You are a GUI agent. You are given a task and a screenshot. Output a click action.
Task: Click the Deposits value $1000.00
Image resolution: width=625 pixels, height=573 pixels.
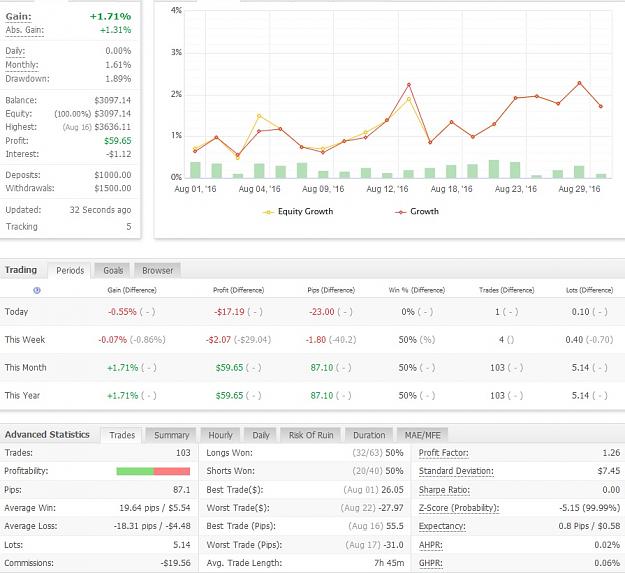112,175
